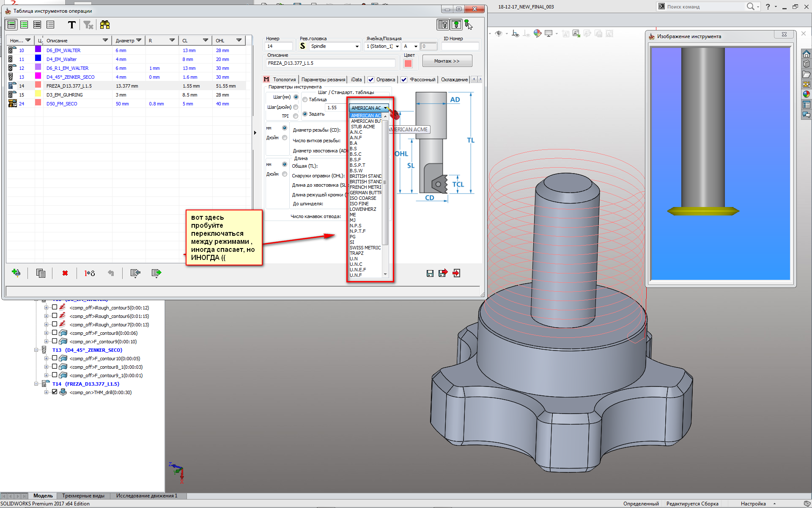Screen dimensions: 812x508
Task: Click the floppy disk save icon
Action: point(430,273)
